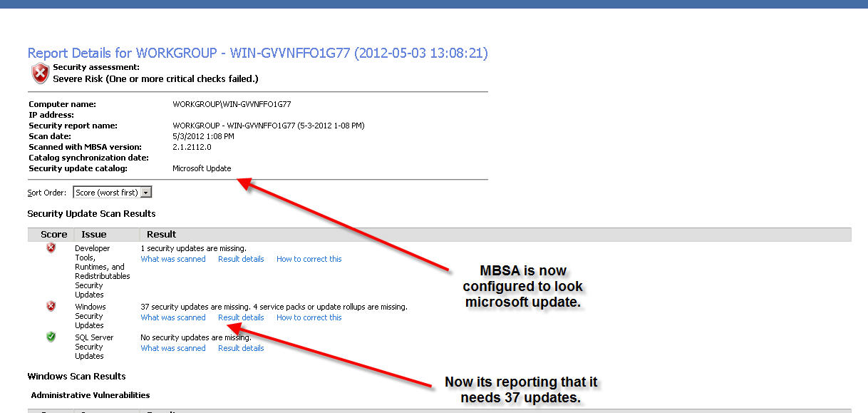Click the security report name value
868x413 pixels.
(269, 126)
